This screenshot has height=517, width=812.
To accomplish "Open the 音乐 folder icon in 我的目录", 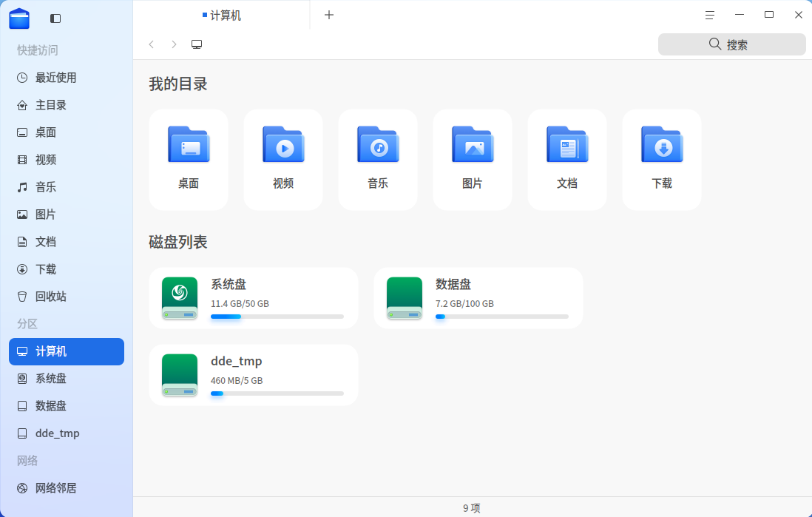I will click(x=378, y=144).
